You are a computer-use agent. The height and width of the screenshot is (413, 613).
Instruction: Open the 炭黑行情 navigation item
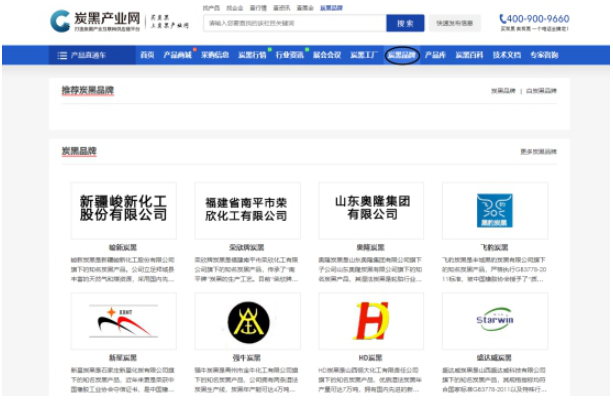[x=252, y=55]
